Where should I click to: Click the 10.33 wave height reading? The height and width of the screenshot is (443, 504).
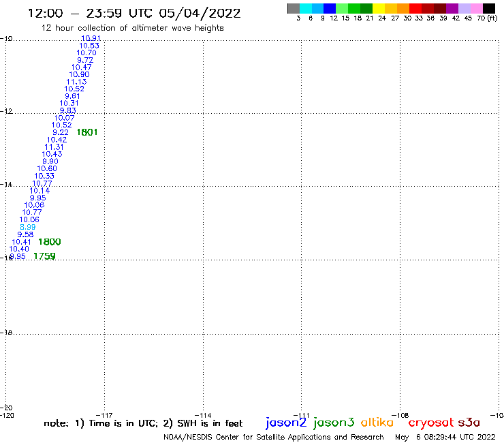(44, 176)
